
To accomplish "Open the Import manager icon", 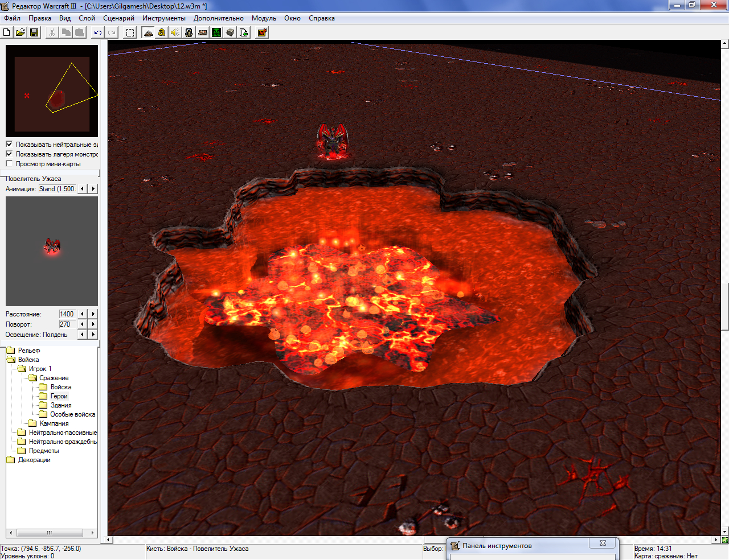I will click(x=244, y=32).
